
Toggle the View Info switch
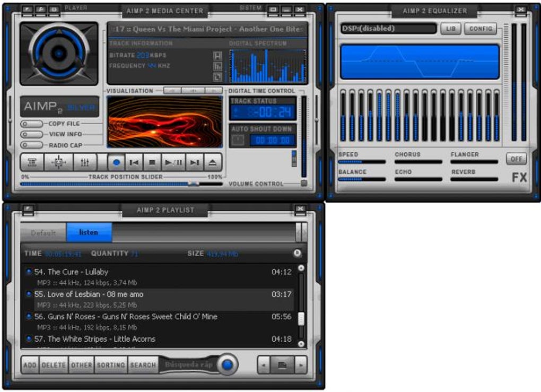31,134
